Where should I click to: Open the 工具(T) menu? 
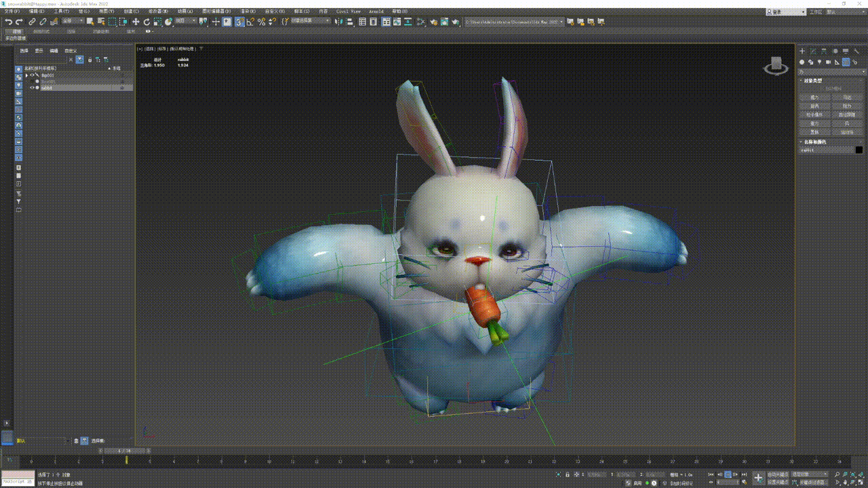(x=61, y=11)
